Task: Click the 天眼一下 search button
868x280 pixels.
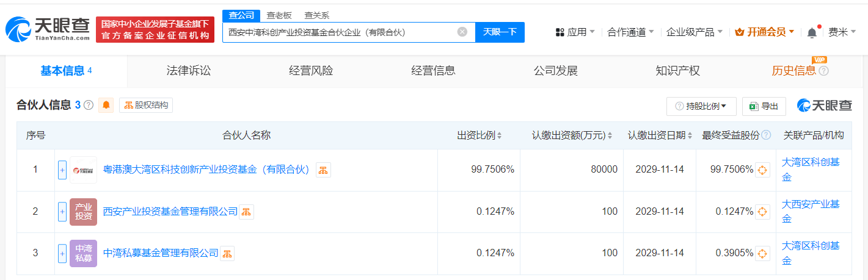Action: [x=500, y=32]
